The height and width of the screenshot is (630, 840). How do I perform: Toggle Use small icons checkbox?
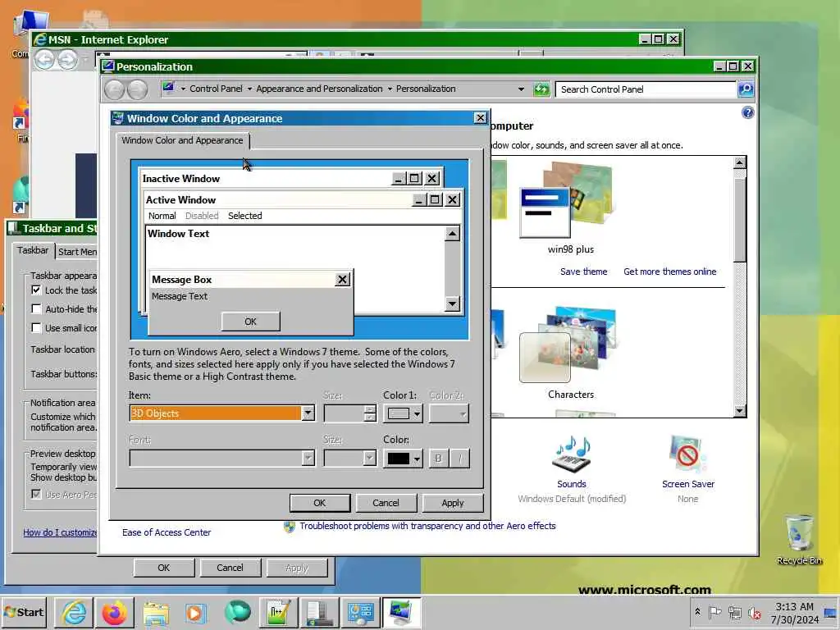coord(36,327)
